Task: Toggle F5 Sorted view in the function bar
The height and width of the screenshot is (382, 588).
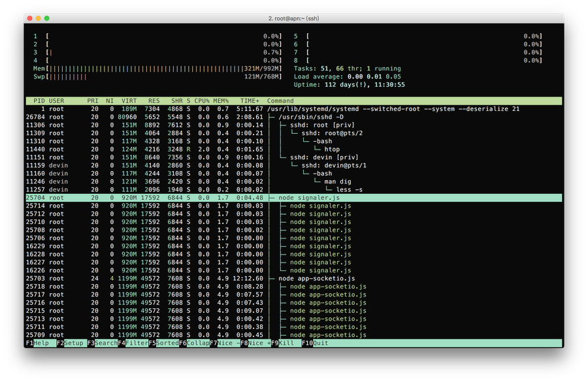Action: pyautogui.click(x=164, y=343)
